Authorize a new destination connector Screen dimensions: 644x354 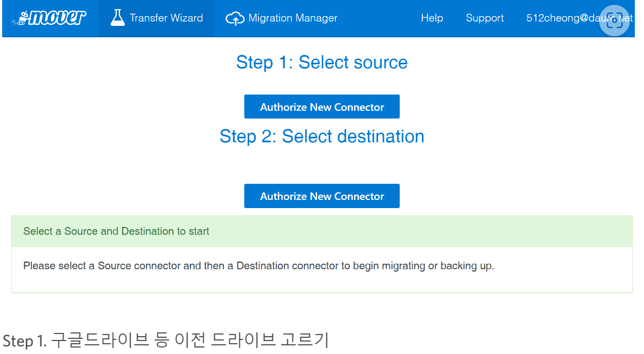coord(322,196)
